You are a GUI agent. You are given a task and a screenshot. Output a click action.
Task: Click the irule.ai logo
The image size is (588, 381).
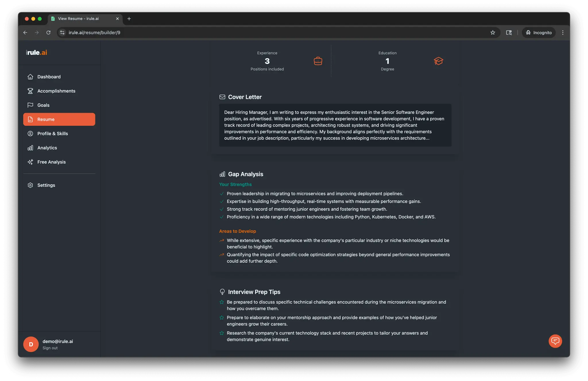click(36, 52)
